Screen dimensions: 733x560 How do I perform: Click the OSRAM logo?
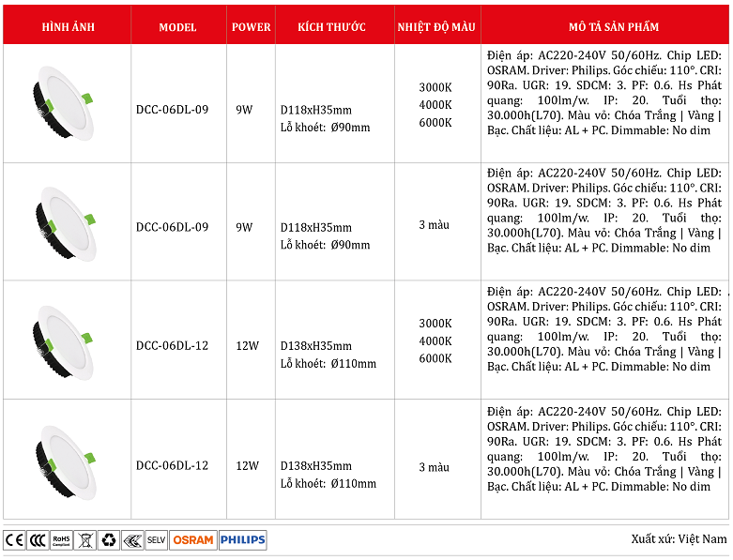click(193, 539)
